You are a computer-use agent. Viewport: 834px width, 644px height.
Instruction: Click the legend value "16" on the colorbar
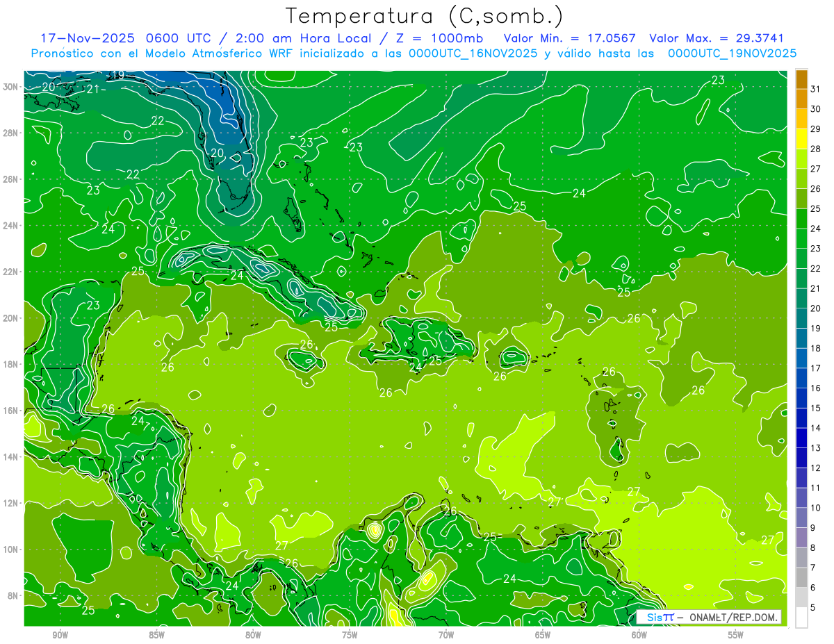816,388
